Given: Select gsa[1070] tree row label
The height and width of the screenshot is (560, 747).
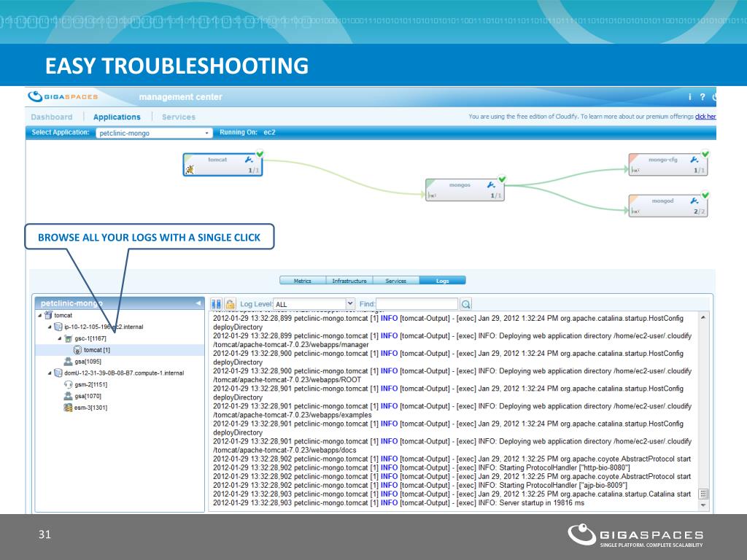Looking at the screenshot, I should pyautogui.click(x=88, y=396).
